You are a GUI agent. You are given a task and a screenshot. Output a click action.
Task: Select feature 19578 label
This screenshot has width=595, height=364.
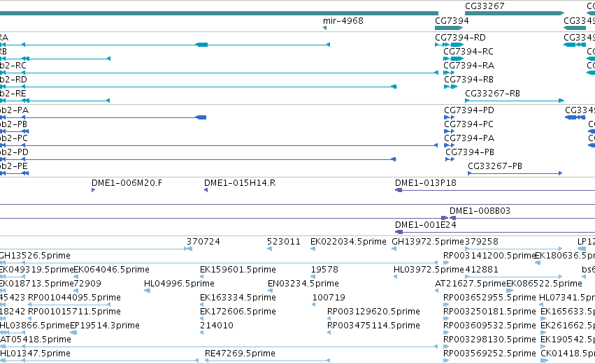click(324, 270)
